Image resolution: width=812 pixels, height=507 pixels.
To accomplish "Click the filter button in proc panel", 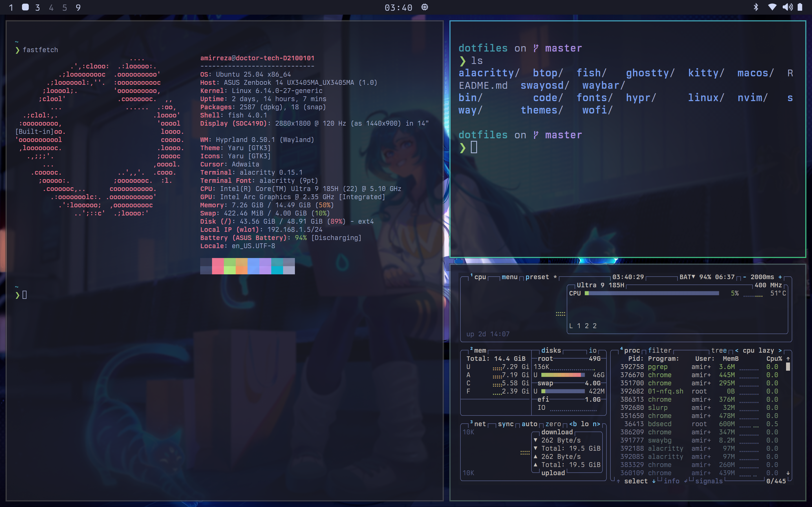I will click(659, 350).
